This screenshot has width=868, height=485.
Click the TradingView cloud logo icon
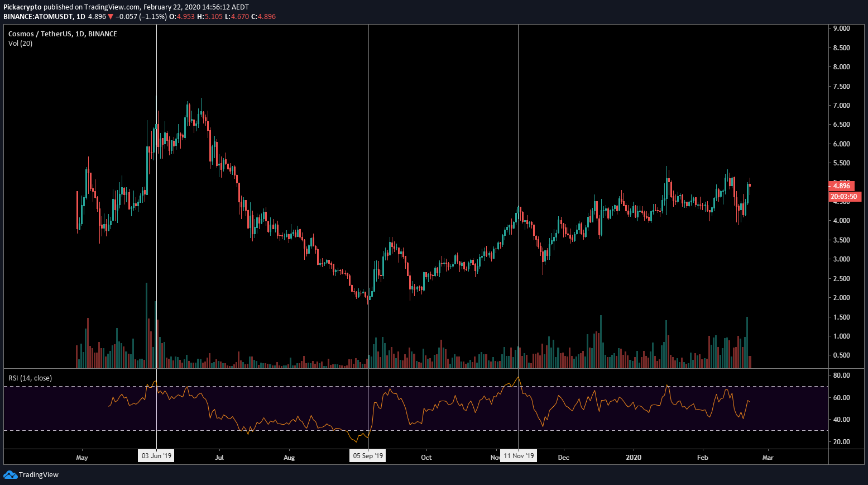pos(10,475)
